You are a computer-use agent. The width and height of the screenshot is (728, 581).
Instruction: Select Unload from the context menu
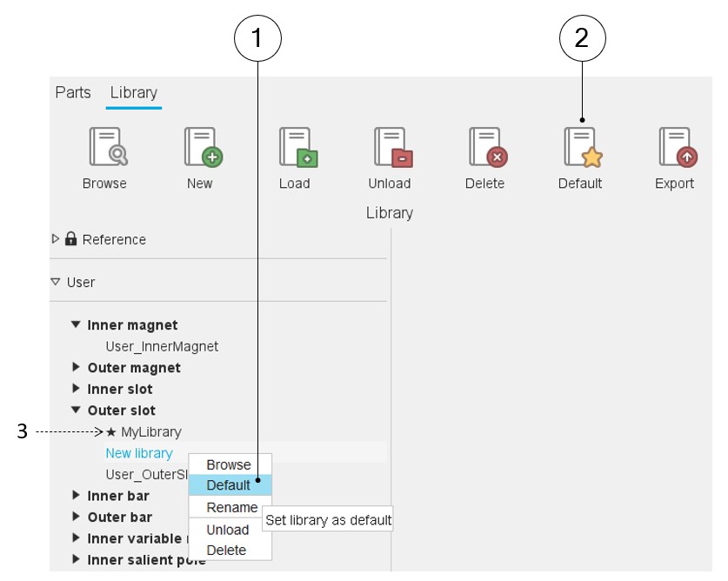(x=228, y=530)
